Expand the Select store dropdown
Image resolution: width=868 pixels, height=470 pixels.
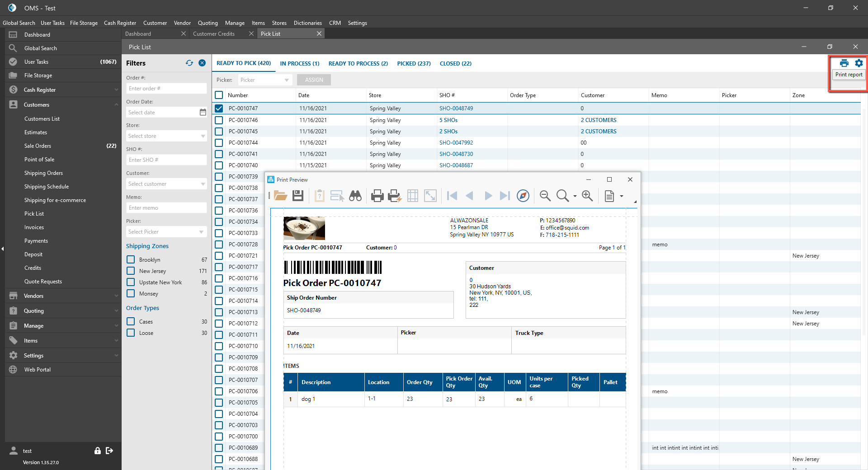pyautogui.click(x=166, y=136)
